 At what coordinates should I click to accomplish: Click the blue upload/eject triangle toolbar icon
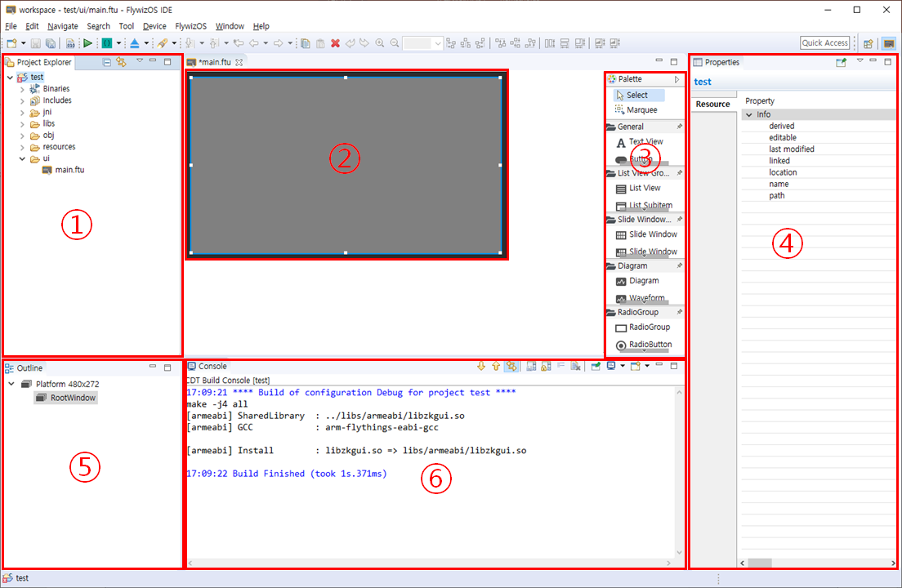pos(135,43)
